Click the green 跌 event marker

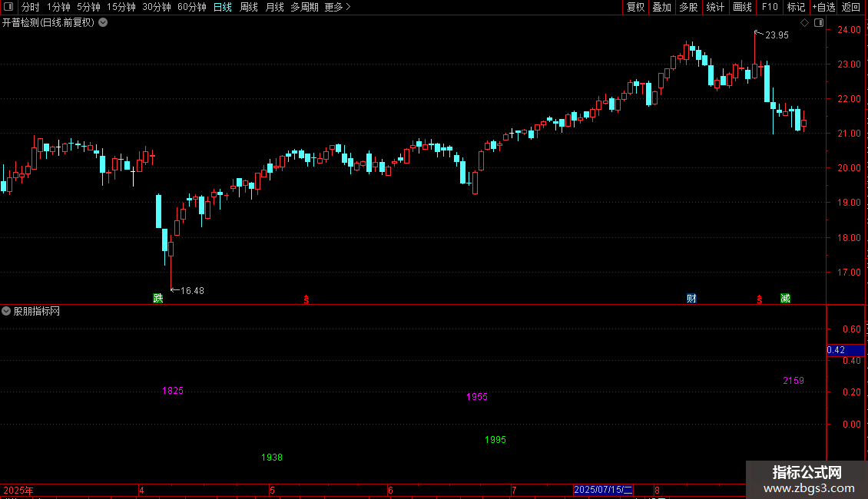(x=158, y=299)
